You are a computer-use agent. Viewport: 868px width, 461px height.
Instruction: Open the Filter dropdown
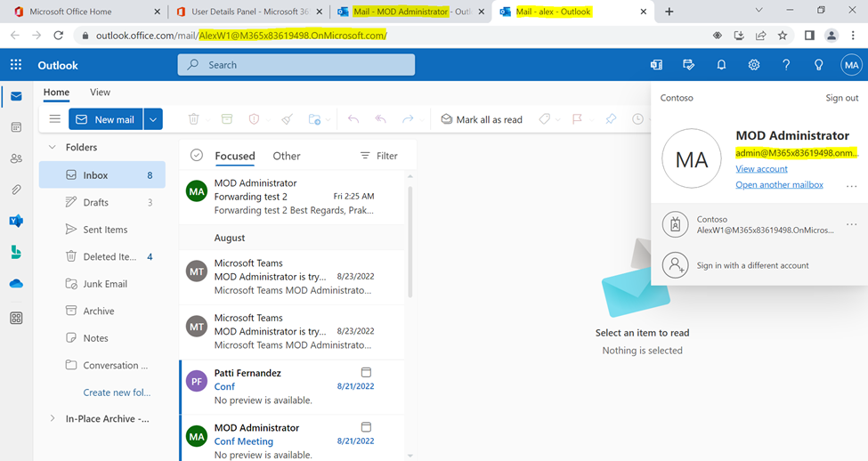pyautogui.click(x=378, y=156)
